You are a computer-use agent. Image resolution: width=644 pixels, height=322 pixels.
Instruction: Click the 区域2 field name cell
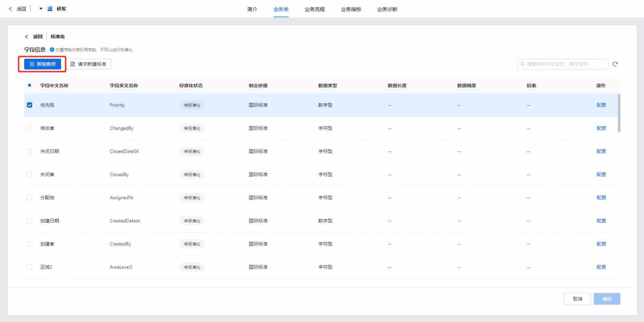tap(46, 267)
